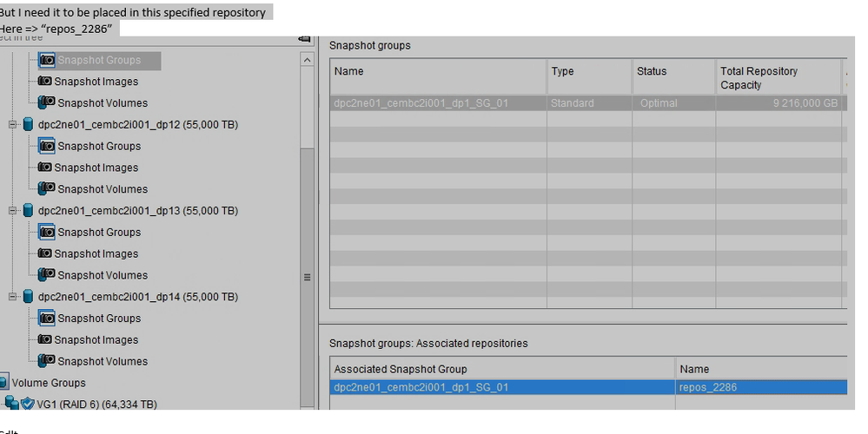Click the Snapshot Groups icon under dp12
This screenshot has height=434, width=868.
(47, 147)
